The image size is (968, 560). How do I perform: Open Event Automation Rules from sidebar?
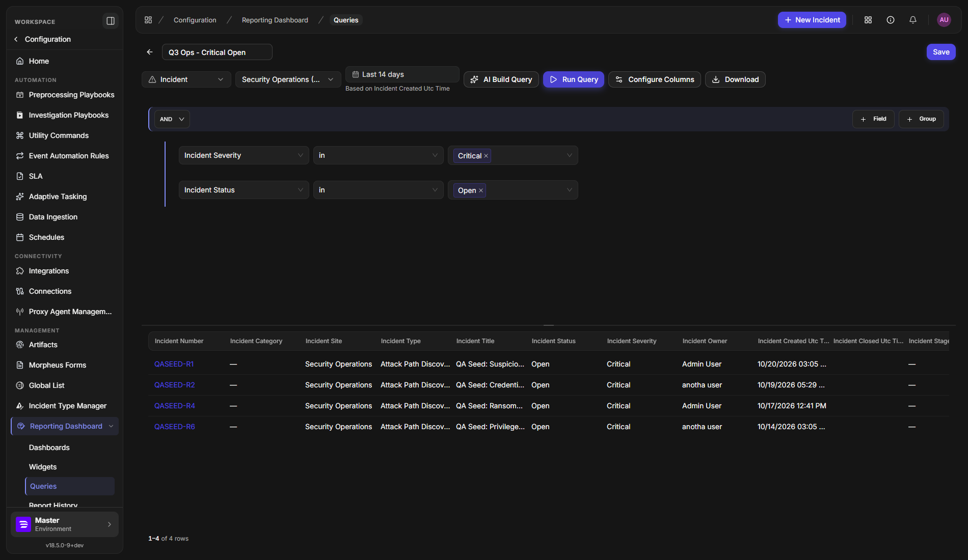point(65,156)
